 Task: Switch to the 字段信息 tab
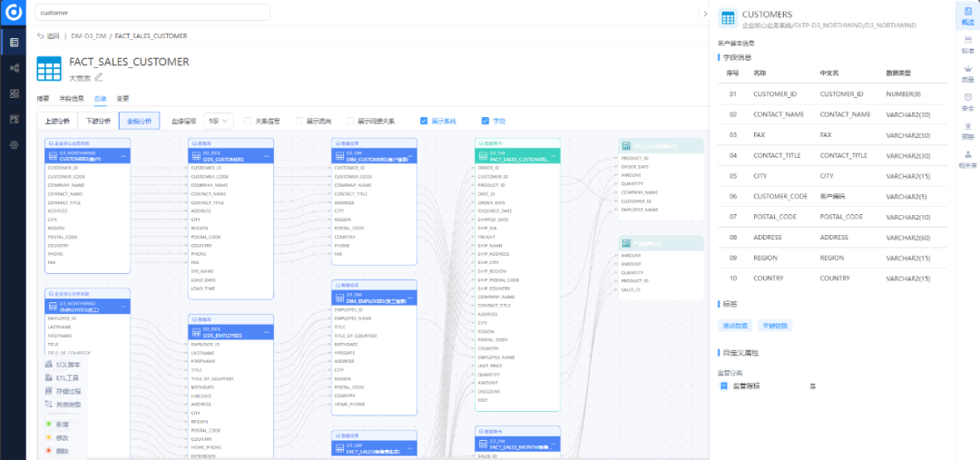pos(71,98)
